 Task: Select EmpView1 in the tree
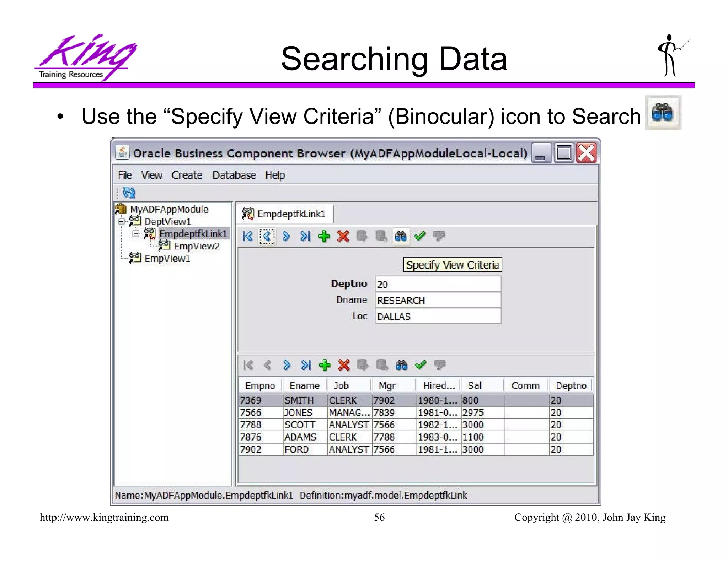pos(167,258)
